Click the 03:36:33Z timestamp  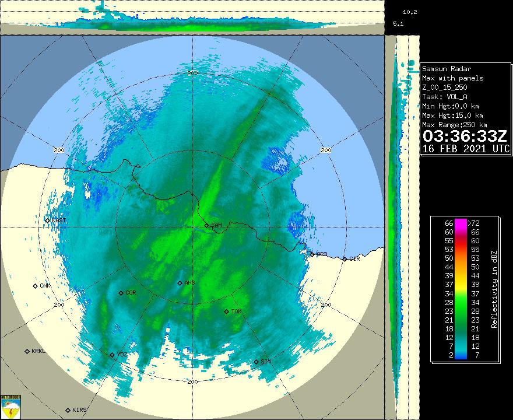(x=465, y=136)
